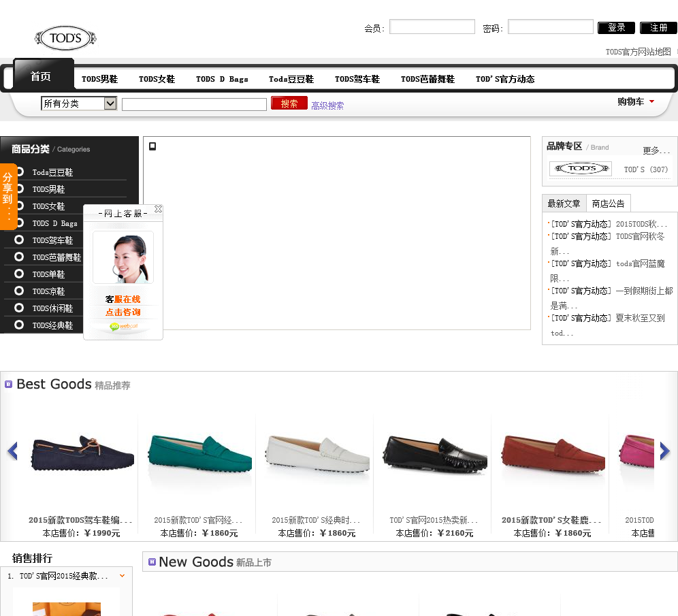This screenshot has width=678, height=616.
Task: Open product 2015新款TOD'S经典时... title link
Action: click(x=316, y=520)
